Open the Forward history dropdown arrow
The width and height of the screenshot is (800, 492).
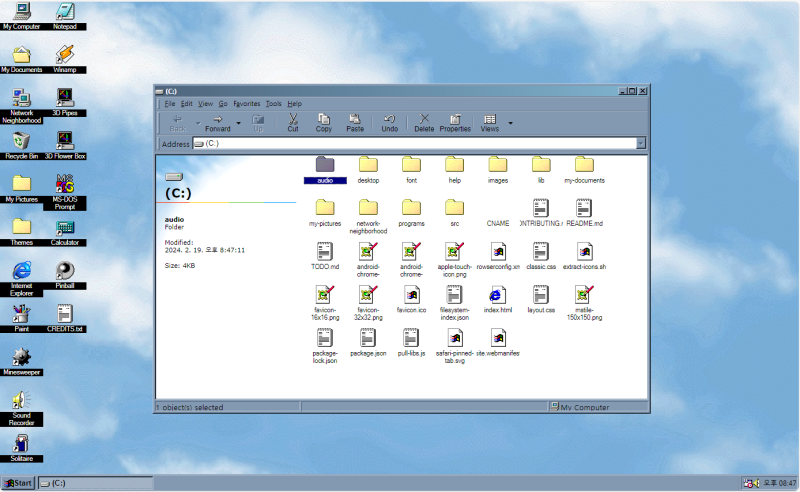point(238,123)
